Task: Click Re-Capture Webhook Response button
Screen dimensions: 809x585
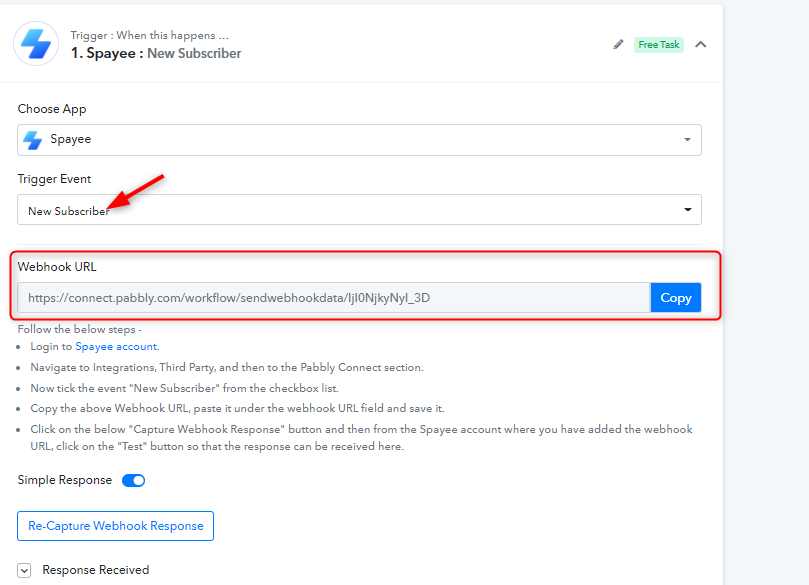Action: click(116, 526)
